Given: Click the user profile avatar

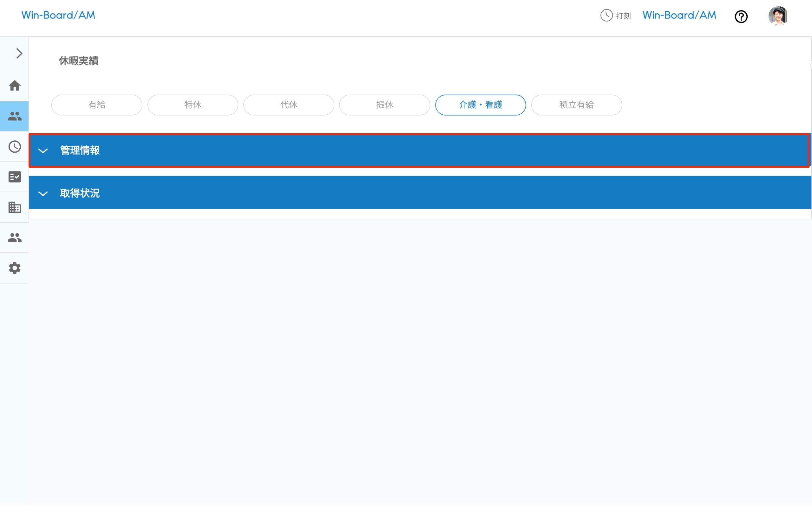Looking at the screenshot, I should pos(778,16).
